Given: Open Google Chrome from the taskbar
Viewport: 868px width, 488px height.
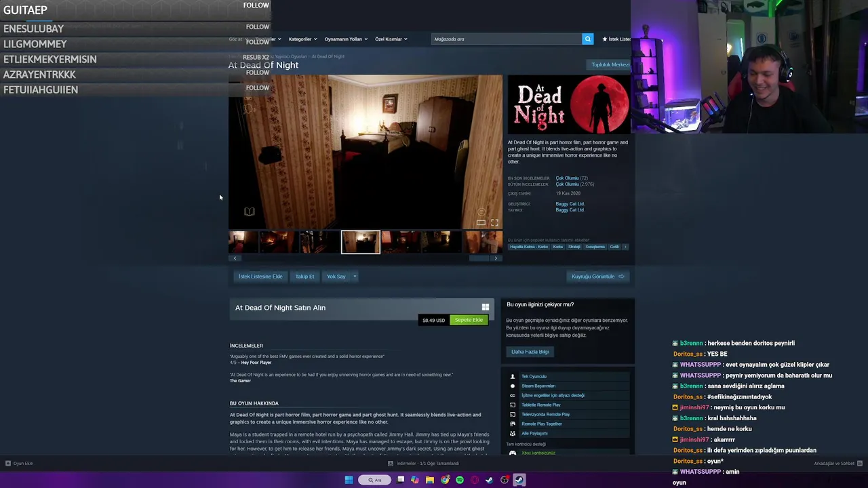Looking at the screenshot, I should (445, 480).
